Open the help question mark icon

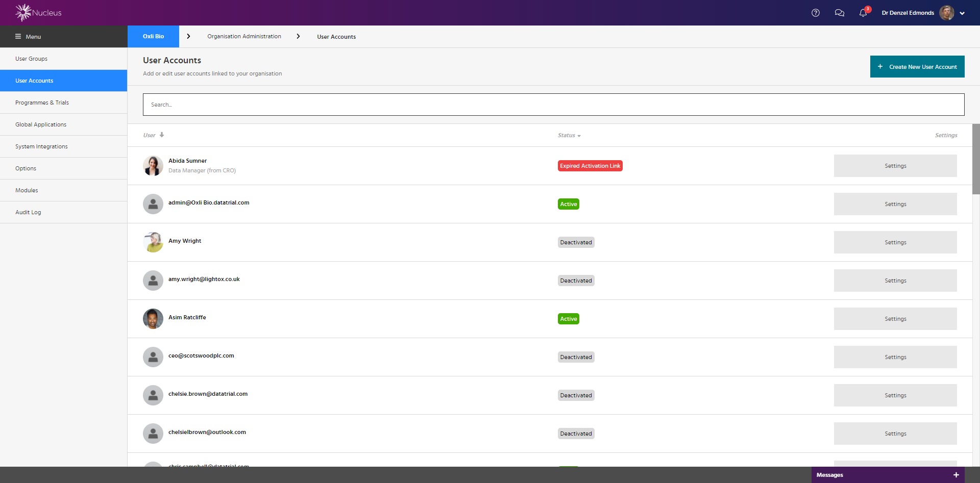(816, 13)
